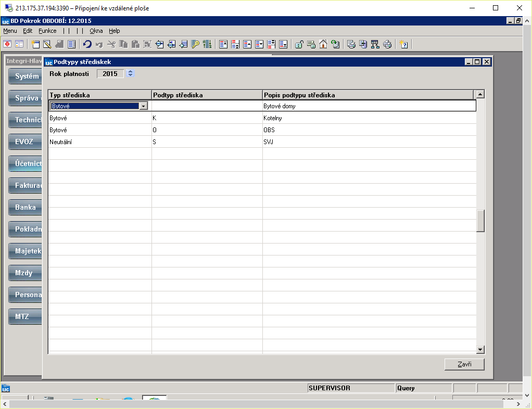The height and width of the screenshot is (409, 532).
Task: Click the Popis podtypu střediska column header
Action: pyautogui.click(x=368, y=95)
